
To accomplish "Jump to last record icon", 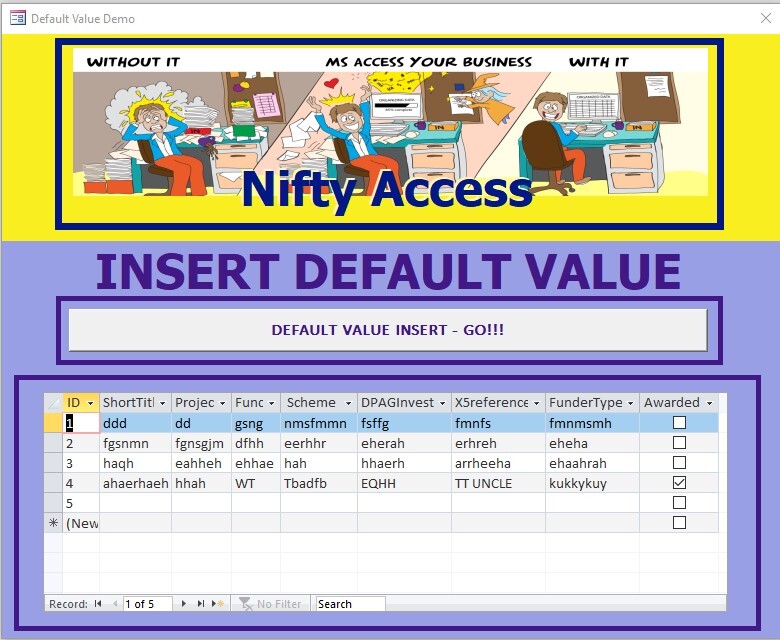I will pyautogui.click(x=200, y=604).
